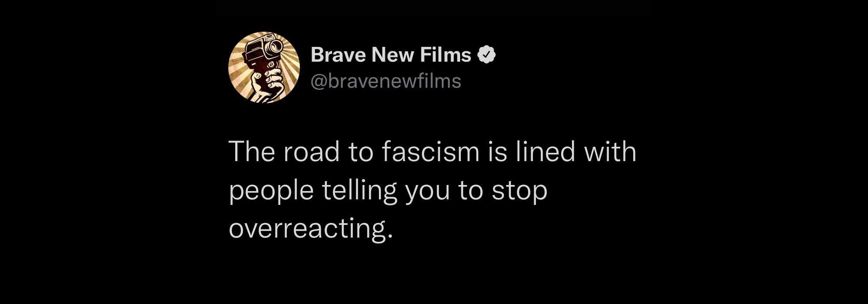
Task: Click the verified checkmark badge
Action: point(487,55)
